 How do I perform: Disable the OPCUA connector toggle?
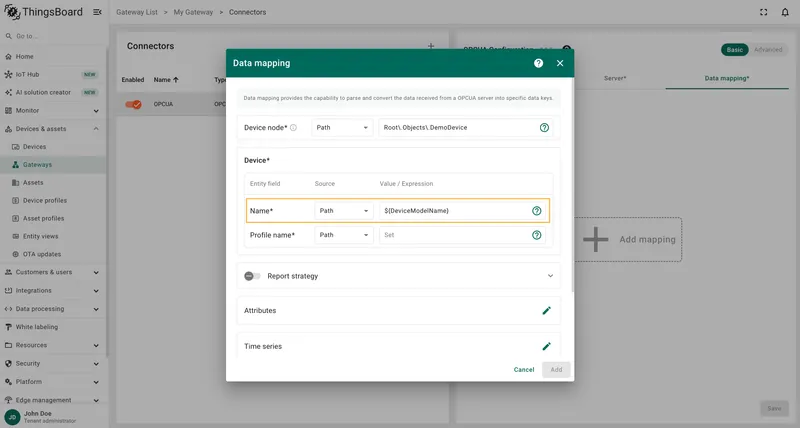click(134, 104)
